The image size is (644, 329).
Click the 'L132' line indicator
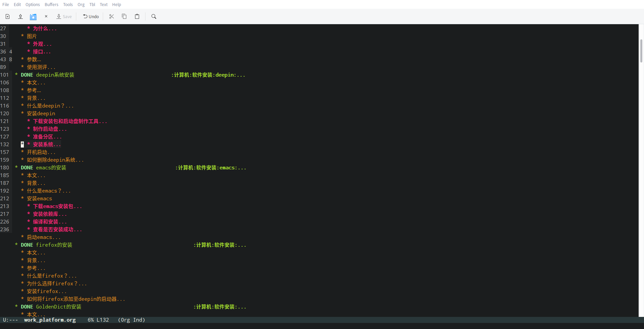coord(103,320)
